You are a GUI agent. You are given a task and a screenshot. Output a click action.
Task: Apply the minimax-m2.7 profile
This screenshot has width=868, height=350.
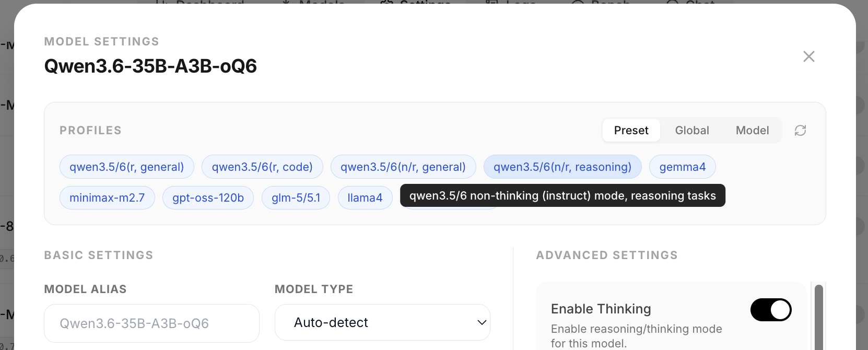tap(107, 198)
